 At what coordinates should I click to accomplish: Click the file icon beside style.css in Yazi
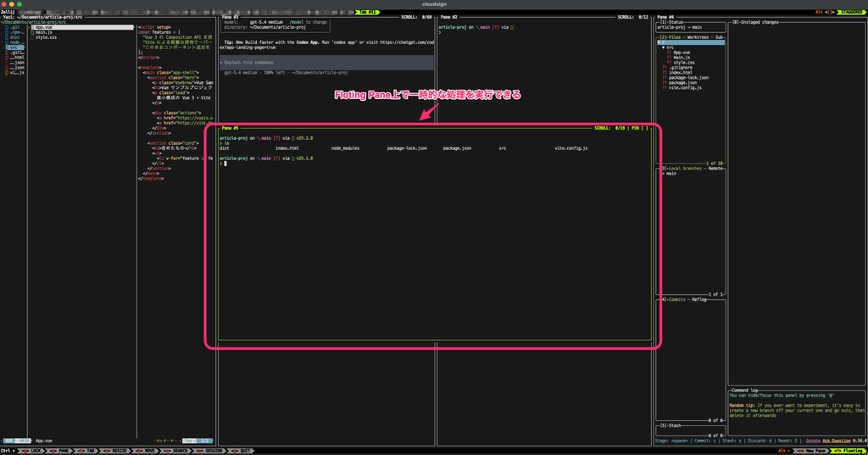coord(33,37)
